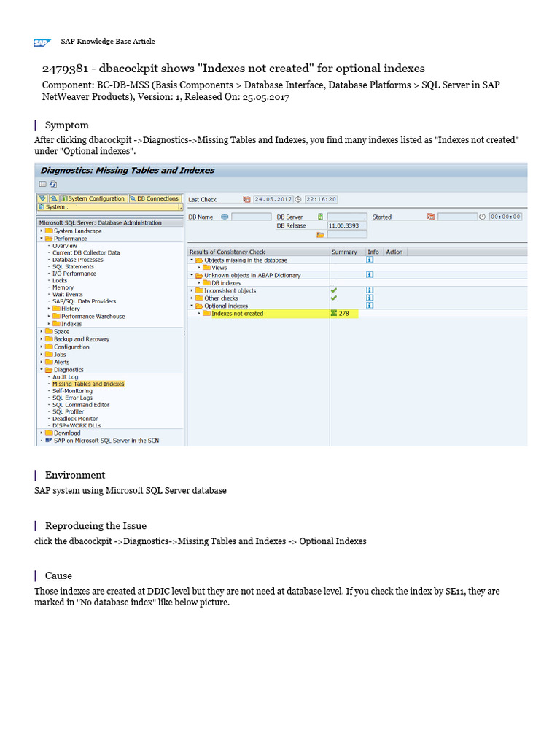
Task: Select the Overview tree item
Action: click(x=65, y=246)
